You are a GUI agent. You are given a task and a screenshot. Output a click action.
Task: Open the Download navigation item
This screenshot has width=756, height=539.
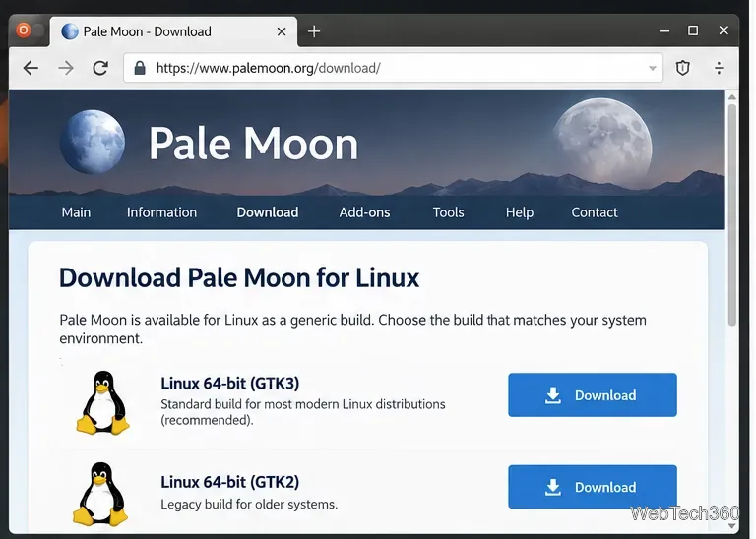click(268, 212)
